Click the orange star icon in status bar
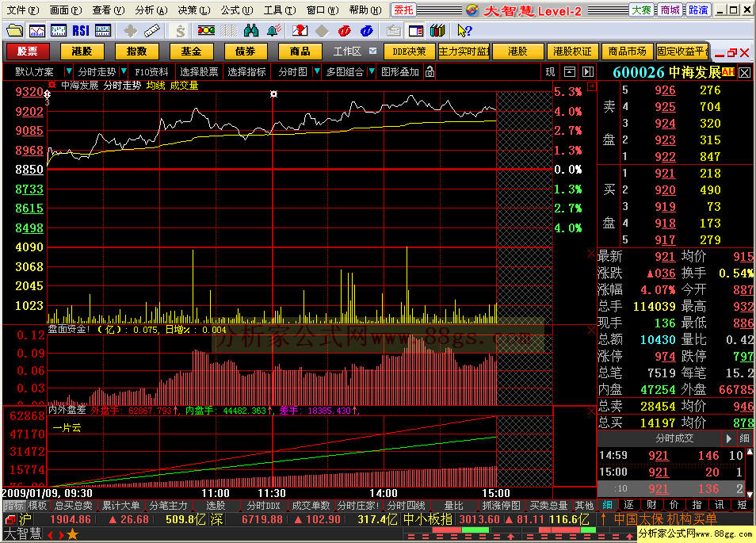Screen dimensions: 756x543 click(x=72, y=534)
